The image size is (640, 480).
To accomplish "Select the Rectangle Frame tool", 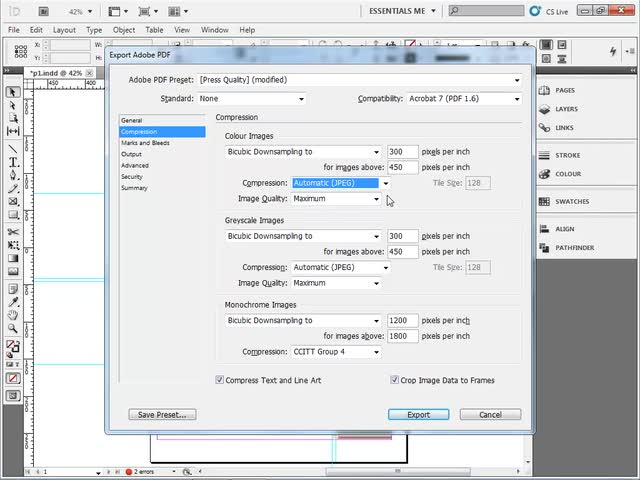I will pos(13,202).
